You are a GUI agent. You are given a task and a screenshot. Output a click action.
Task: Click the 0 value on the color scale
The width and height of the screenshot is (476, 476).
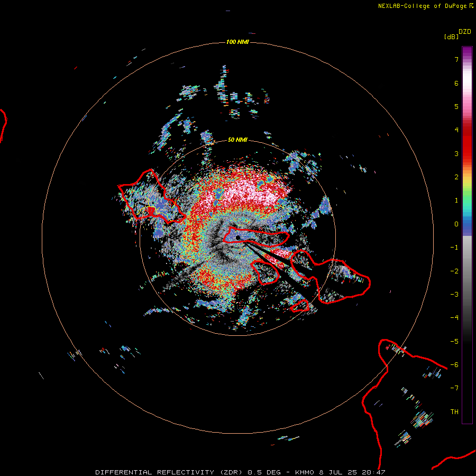(456, 224)
